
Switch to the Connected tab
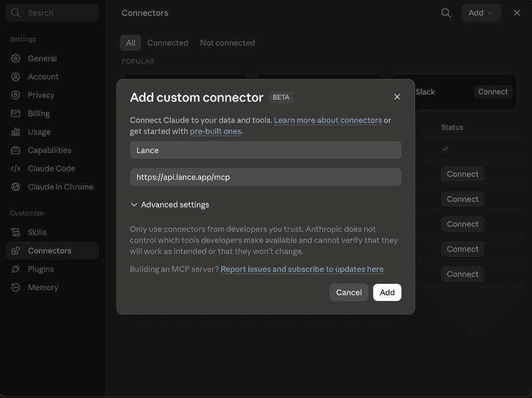coord(168,43)
